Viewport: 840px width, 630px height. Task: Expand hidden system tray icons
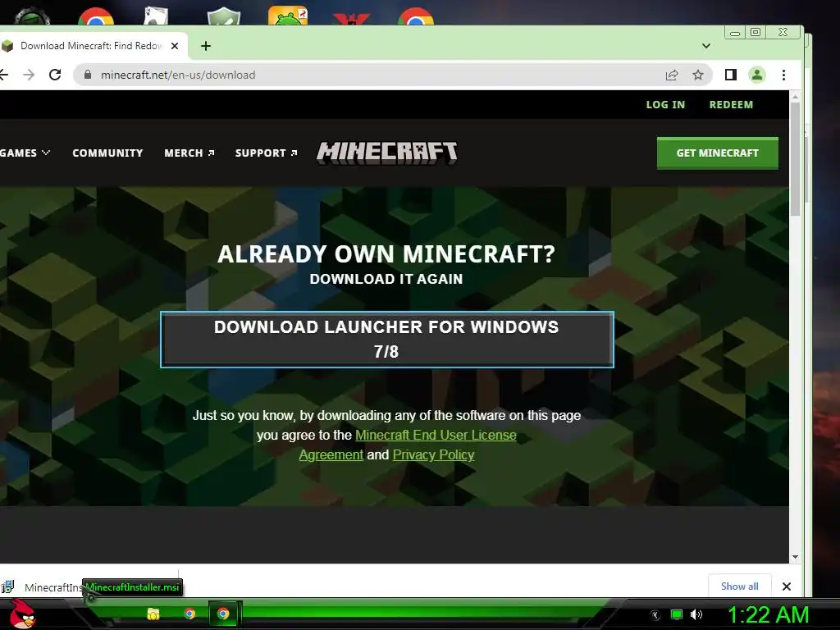coord(655,615)
